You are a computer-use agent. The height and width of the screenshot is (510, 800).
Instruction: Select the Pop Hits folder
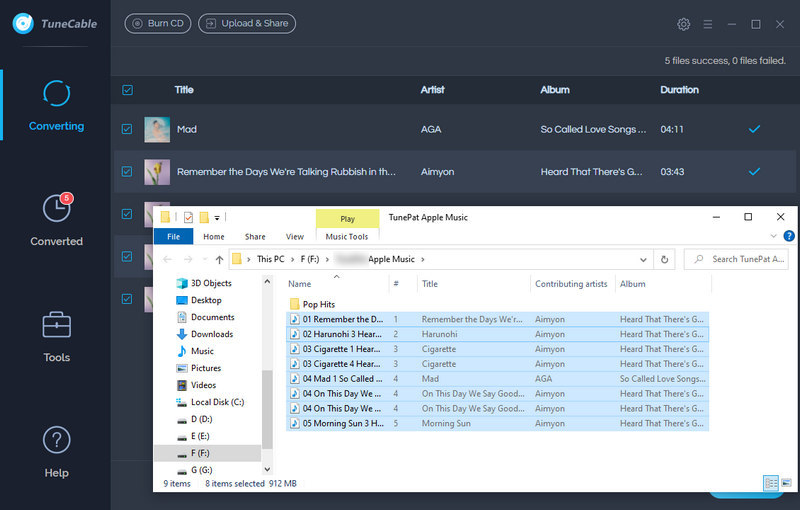[319, 304]
